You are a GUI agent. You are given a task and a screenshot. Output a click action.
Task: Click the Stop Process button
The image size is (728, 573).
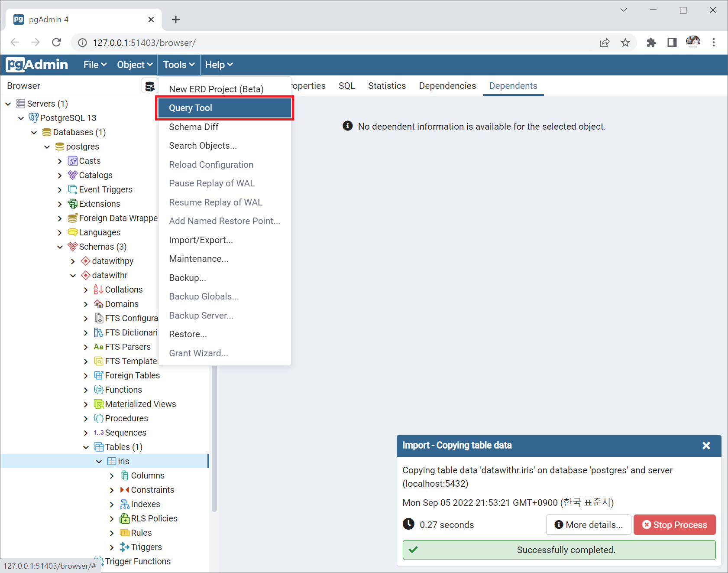click(x=674, y=525)
